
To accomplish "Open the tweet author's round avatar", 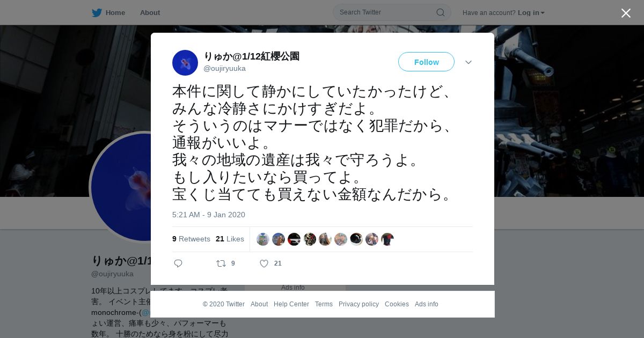I will coord(185,63).
